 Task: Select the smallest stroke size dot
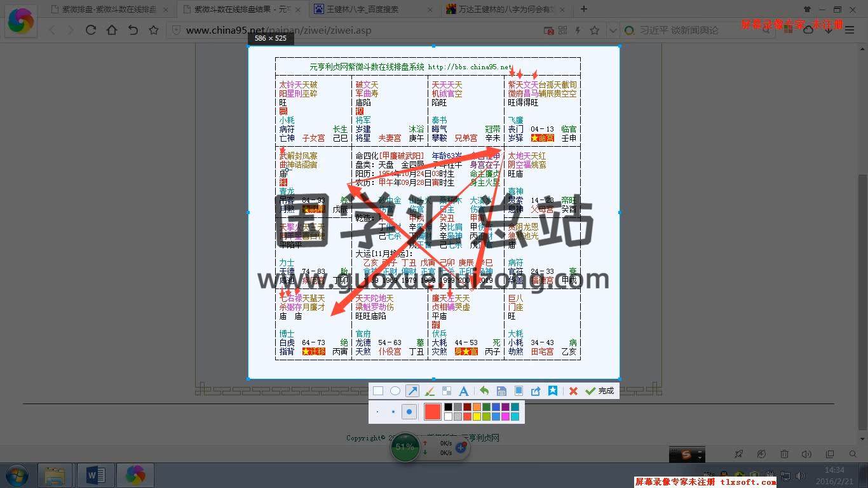coord(377,412)
